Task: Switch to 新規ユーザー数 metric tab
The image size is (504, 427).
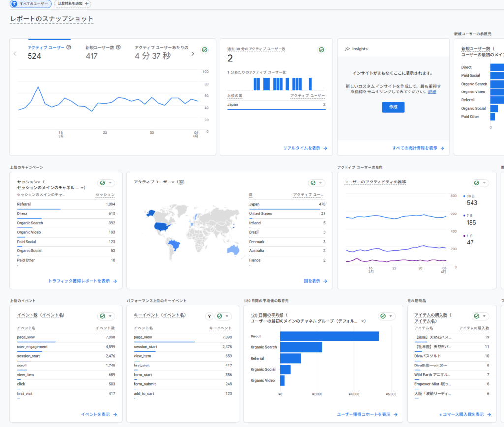Action: tap(99, 48)
